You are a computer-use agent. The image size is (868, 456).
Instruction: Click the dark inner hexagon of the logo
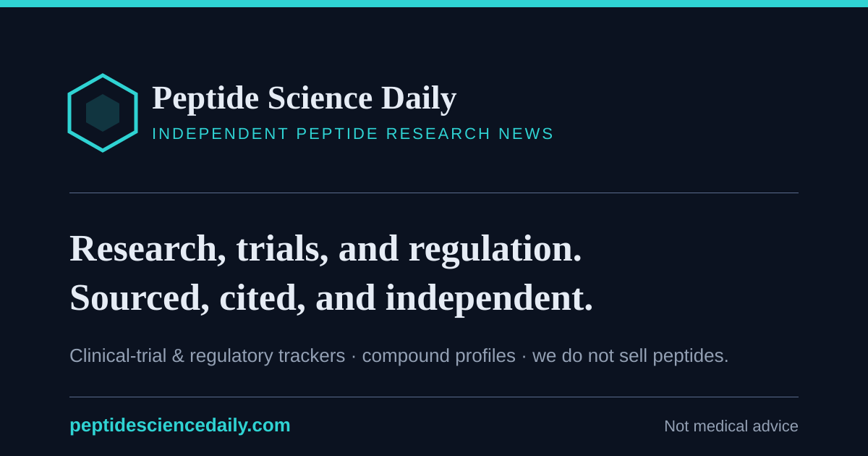tap(103, 113)
